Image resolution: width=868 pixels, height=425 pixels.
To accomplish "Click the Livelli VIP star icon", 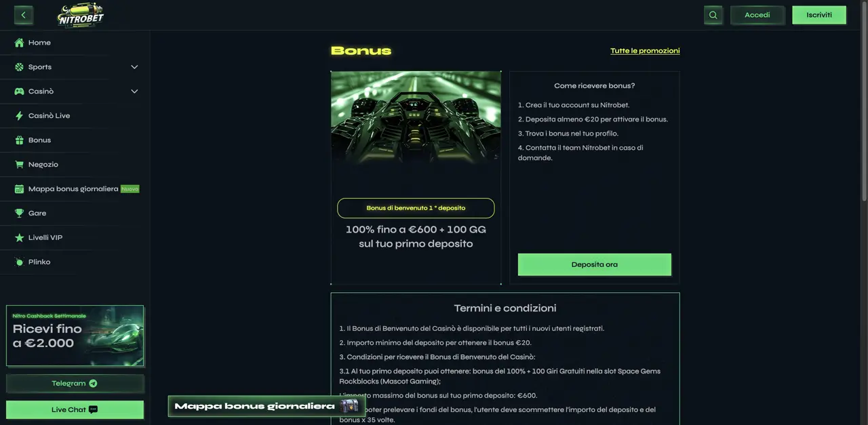I will click(x=19, y=238).
